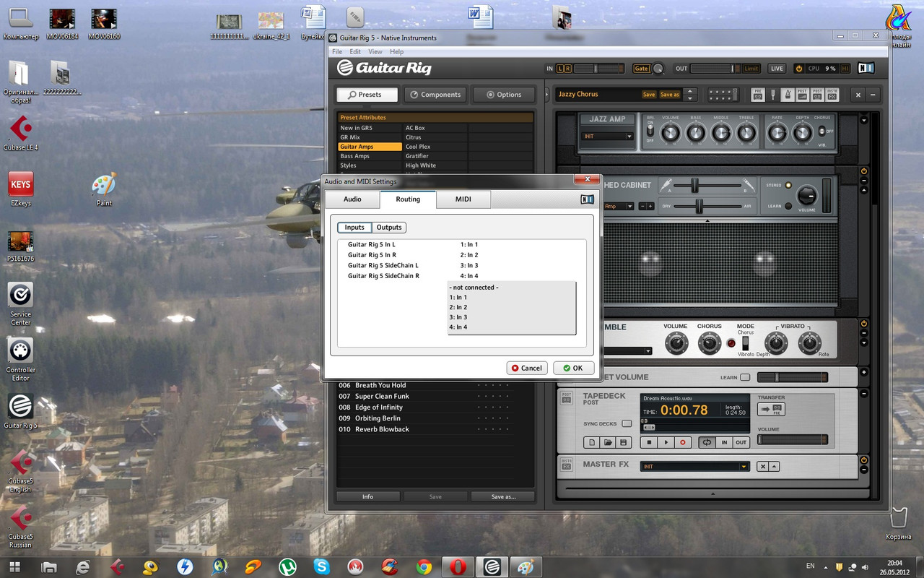Click the Opera icon in the taskbar
This screenshot has height=578, width=924.
tap(458, 566)
